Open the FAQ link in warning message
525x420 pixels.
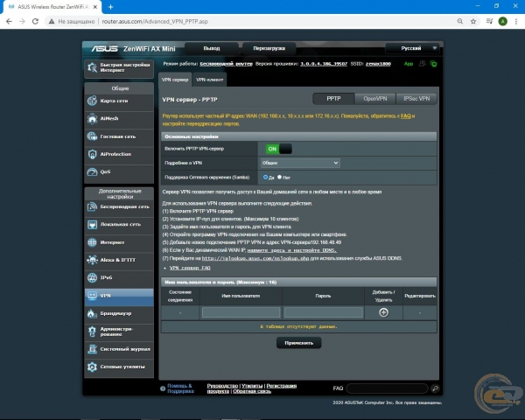click(405, 115)
